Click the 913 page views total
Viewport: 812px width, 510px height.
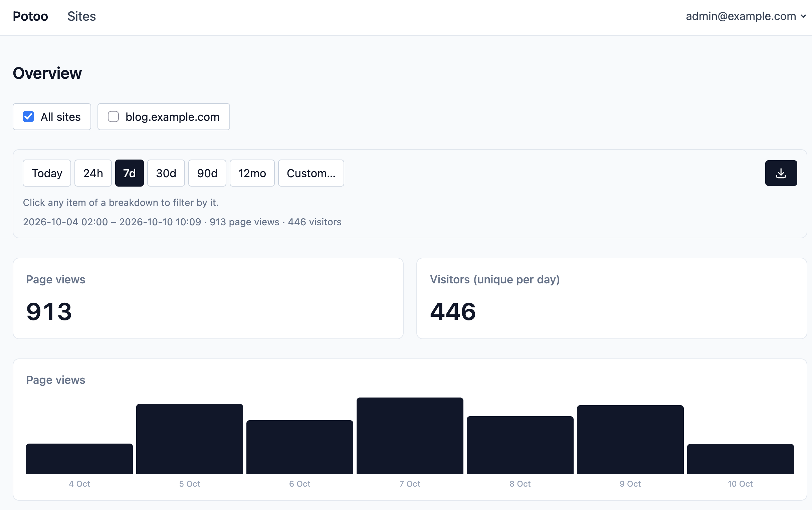point(49,311)
